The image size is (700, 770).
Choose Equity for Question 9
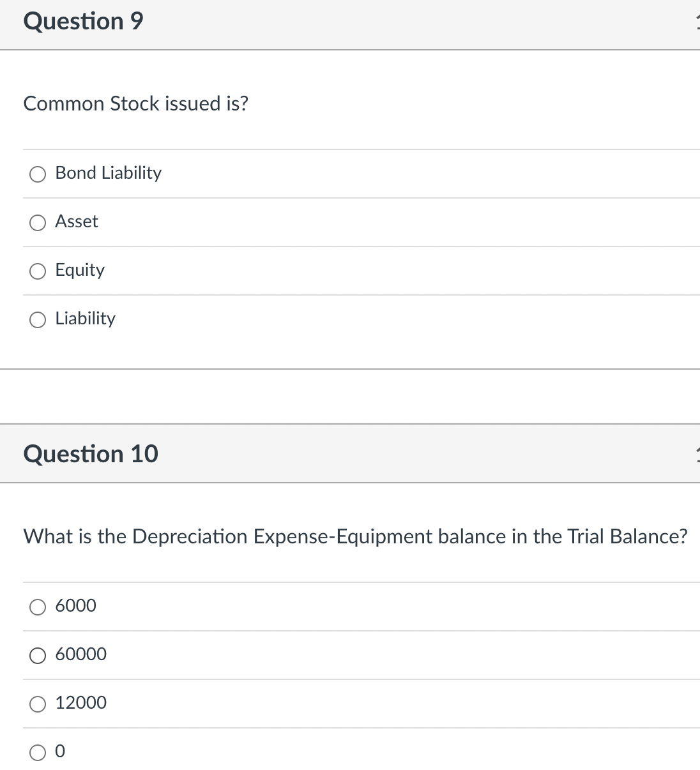(38, 271)
